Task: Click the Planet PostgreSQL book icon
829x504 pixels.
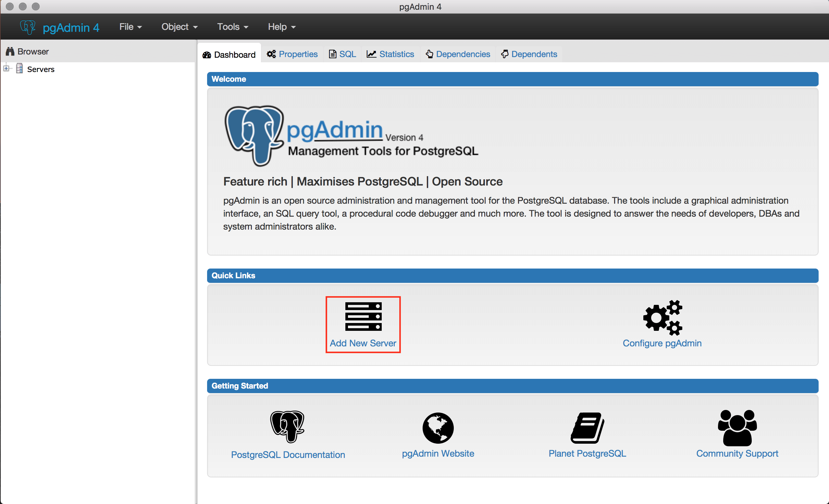Action: 587,428
